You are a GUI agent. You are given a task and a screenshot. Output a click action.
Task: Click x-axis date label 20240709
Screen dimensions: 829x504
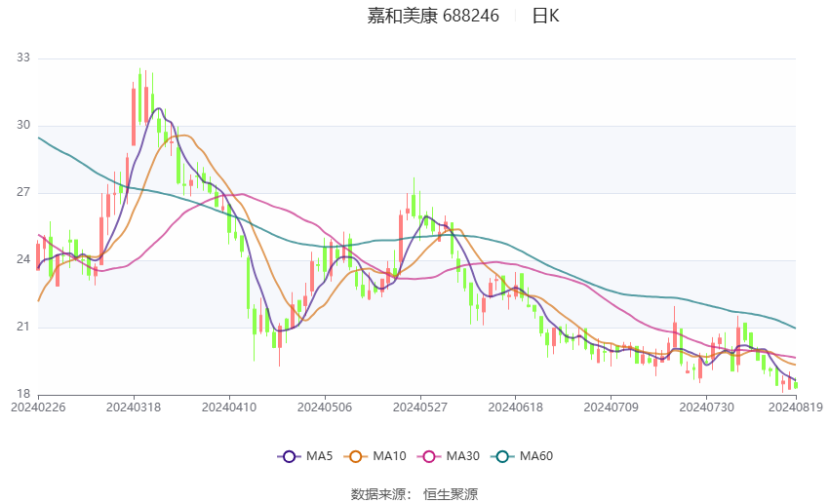pyautogui.click(x=612, y=407)
